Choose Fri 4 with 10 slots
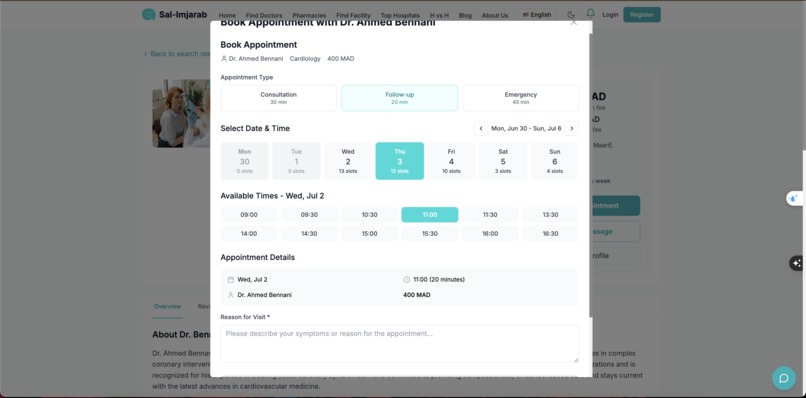 coord(451,161)
